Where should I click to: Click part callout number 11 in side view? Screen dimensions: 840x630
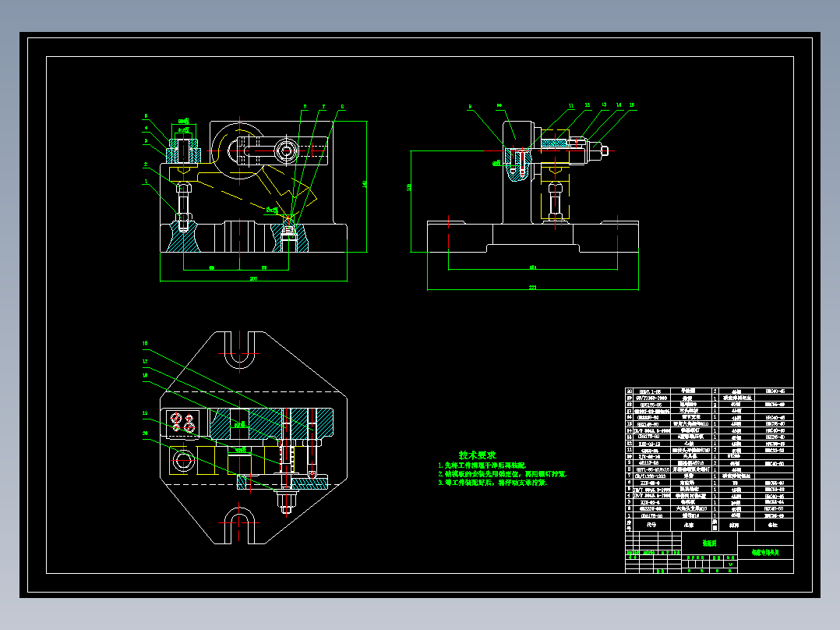click(571, 105)
